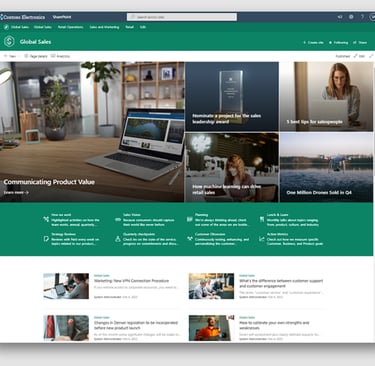Open the sales leadership award nomination tile
Viewport: 375px width, 366px height.
click(x=232, y=96)
